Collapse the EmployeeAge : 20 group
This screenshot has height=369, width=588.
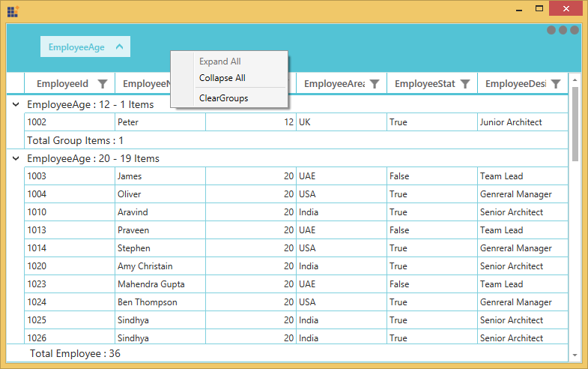tap(16, 158)
